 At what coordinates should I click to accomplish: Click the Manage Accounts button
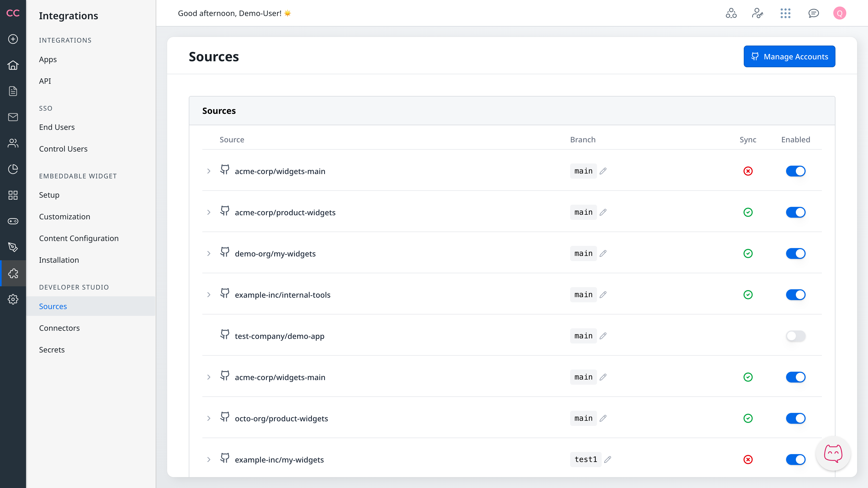790,56
